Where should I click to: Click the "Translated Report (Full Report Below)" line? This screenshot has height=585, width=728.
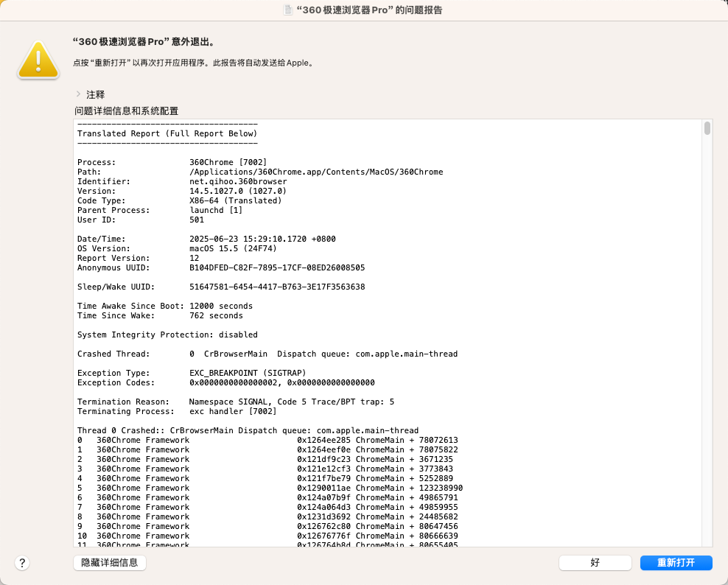[x=167, y=133]
